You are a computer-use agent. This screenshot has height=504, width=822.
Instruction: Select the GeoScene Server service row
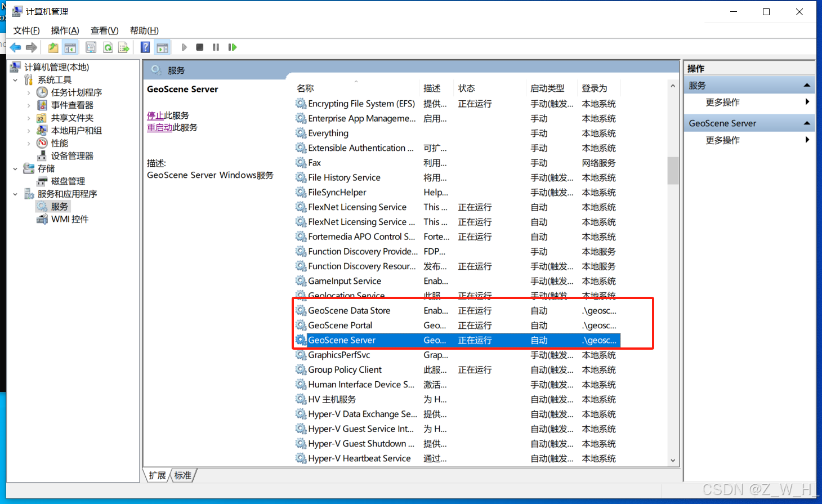tap(457, 340)
